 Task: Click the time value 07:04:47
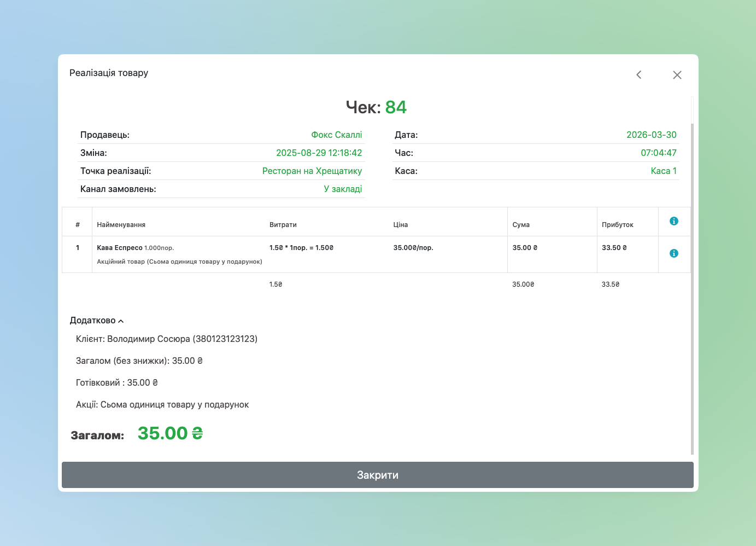[x=658, y=153]
